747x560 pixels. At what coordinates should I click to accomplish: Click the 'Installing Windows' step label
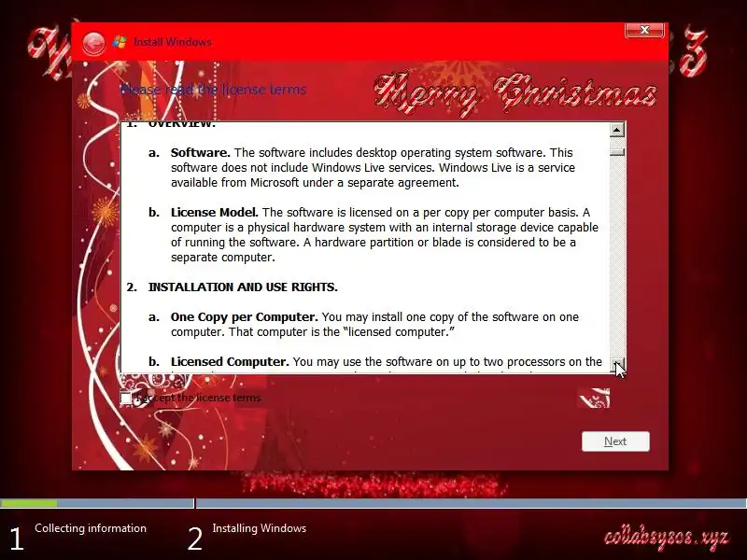[x=260, y=528]
